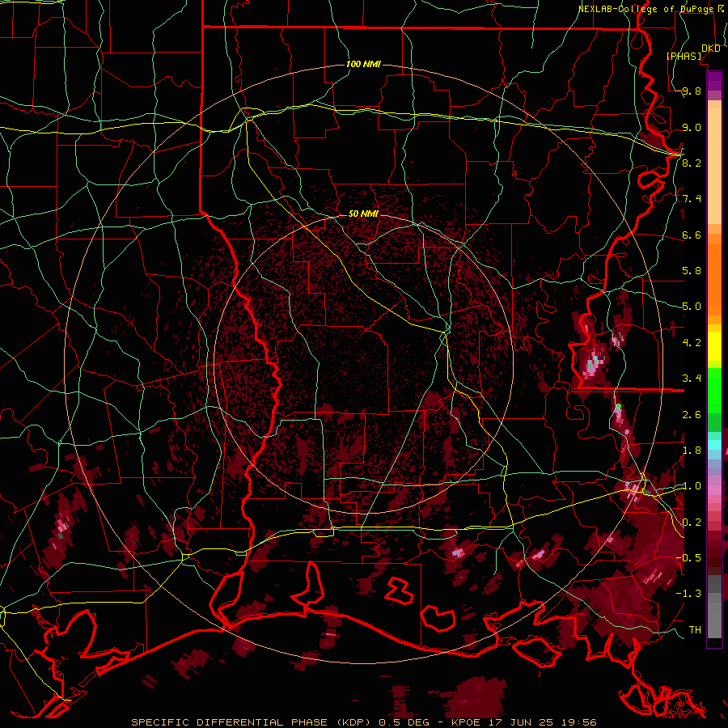Viewport: 728px width, 728px height.
Task: Click the TH threshold label
Action: point(695,629)
